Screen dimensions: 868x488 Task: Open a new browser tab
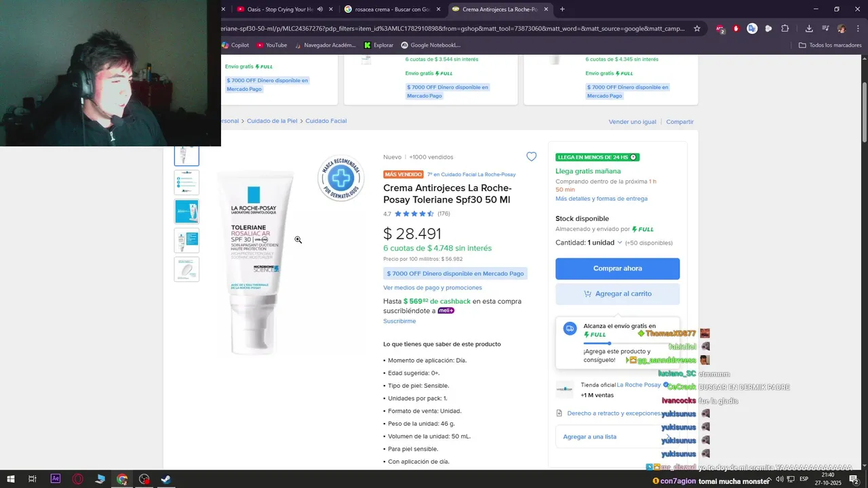pyautogui.click(x=562, y=9)
